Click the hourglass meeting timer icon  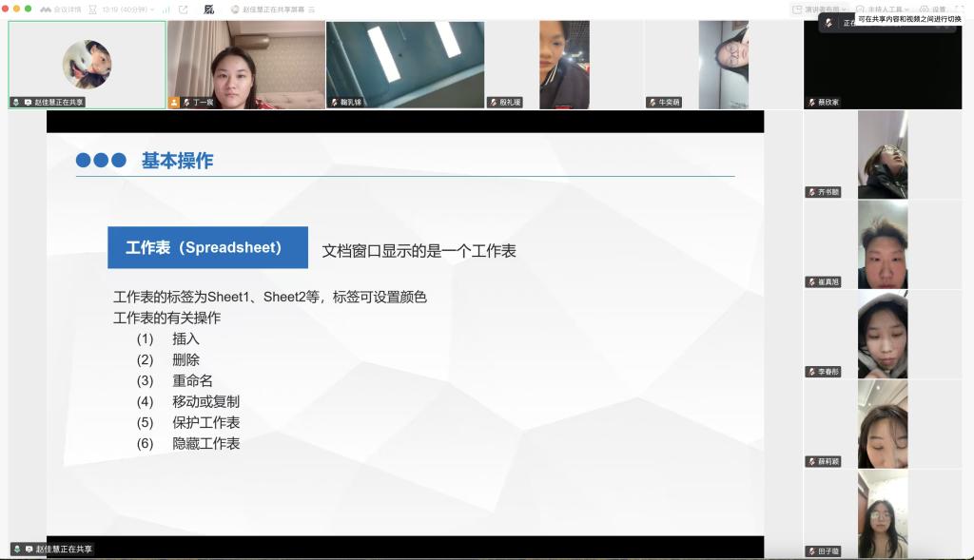[x=90, y=9]
